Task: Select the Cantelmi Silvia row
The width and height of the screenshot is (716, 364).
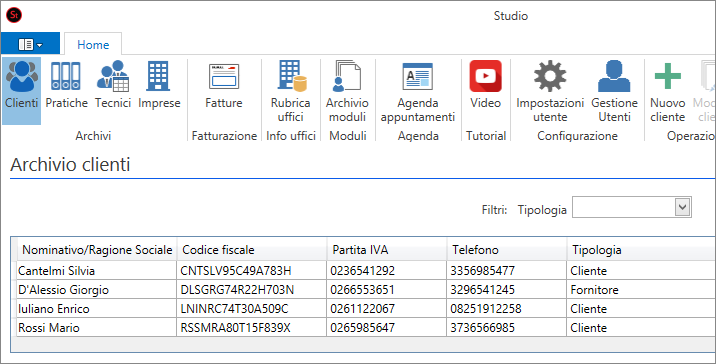Action: (x=365, y=270)
